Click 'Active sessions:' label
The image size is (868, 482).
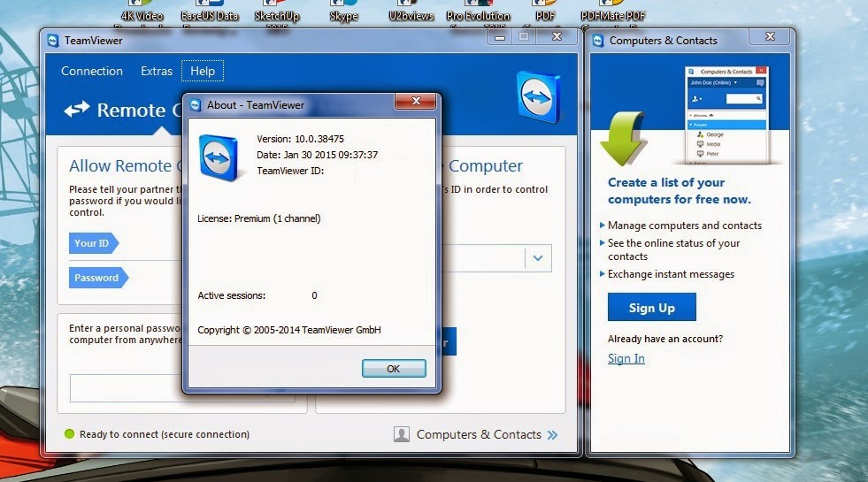coord(232,295)
